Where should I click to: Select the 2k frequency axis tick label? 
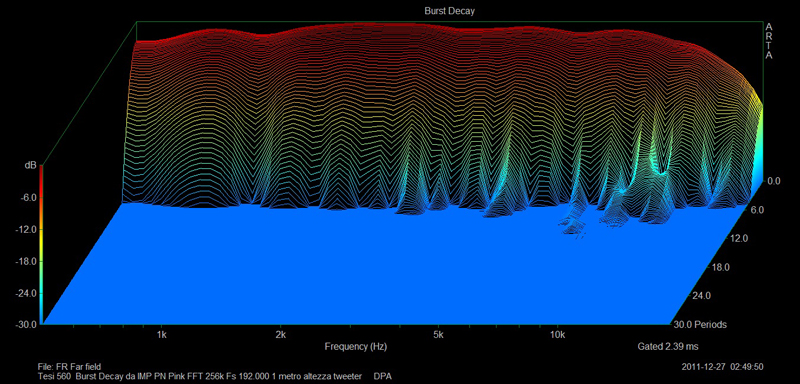pyautogui.click(x=280, y=335)
